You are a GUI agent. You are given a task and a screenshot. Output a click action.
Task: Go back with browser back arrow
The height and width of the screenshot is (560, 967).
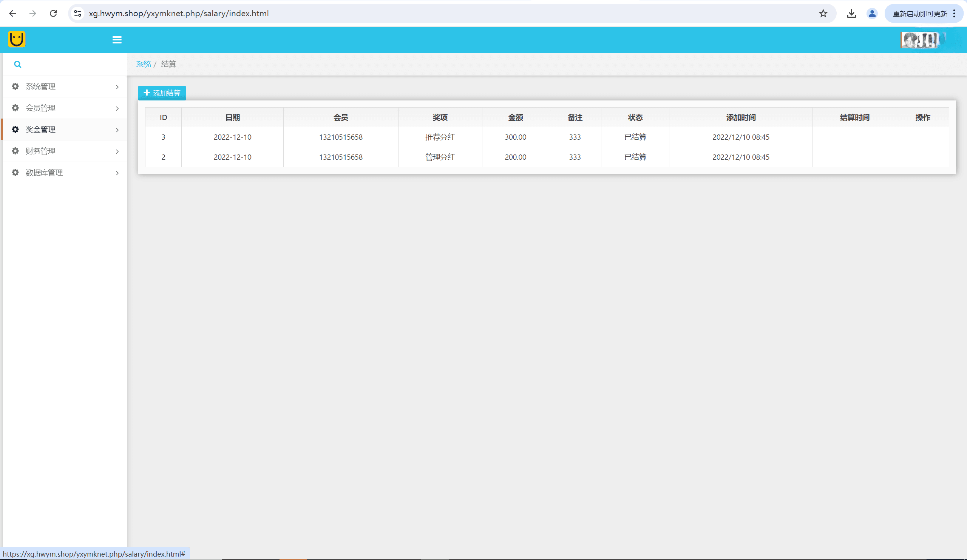tap(13, 14)
